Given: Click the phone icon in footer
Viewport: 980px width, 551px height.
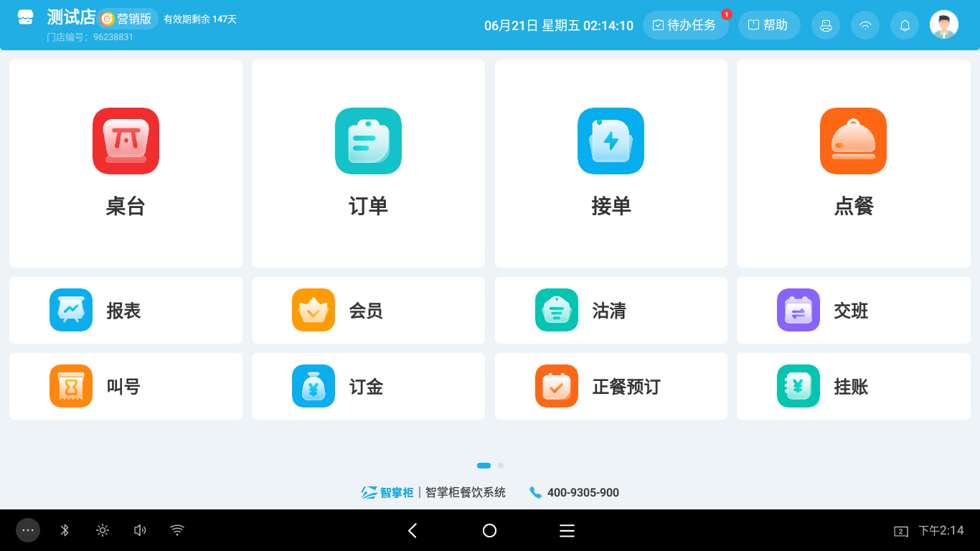Looking at the screenshot, I should click(535, 492).
